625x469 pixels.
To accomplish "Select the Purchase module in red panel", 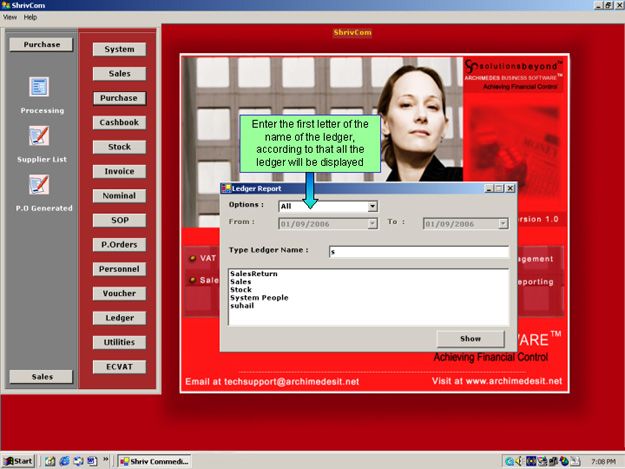I will pos(119,98).
